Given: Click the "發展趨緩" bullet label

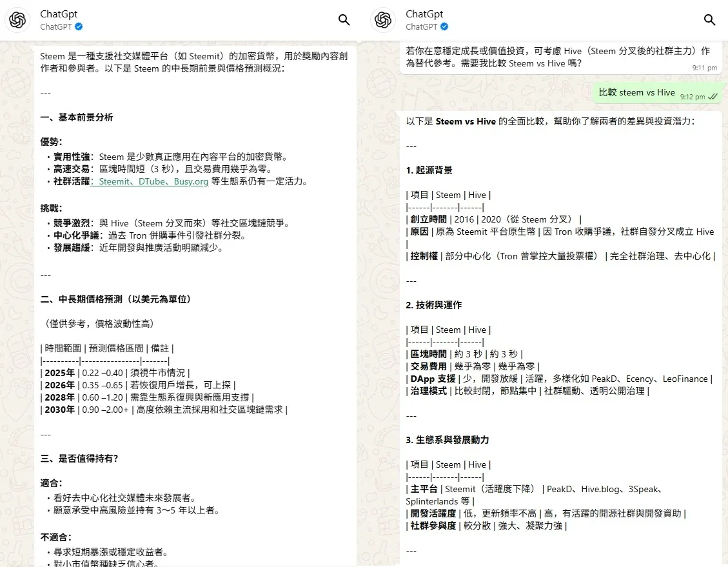Looking at the screenshot, I should [72, 248].
